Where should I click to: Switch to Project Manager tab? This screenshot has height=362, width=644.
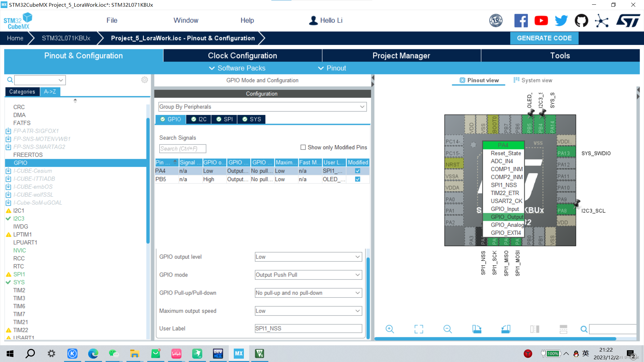click(401, 56)
